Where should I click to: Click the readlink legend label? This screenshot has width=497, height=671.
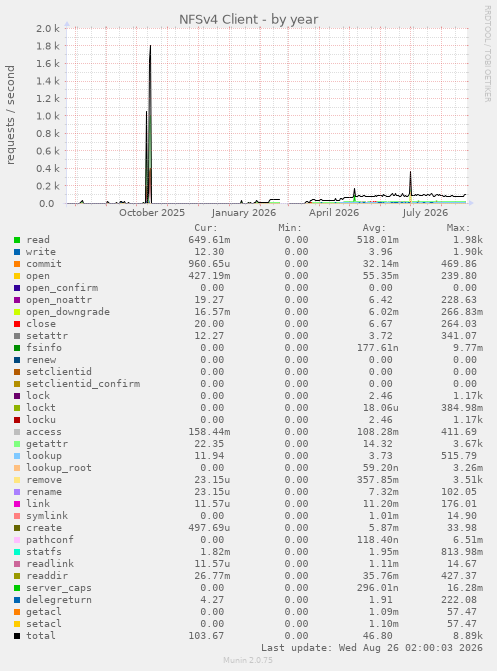tap(50, 564)
